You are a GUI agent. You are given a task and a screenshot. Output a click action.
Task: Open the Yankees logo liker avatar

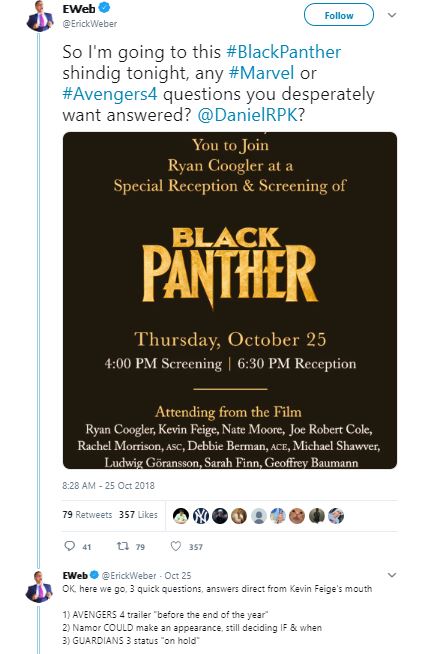[201, 516]
